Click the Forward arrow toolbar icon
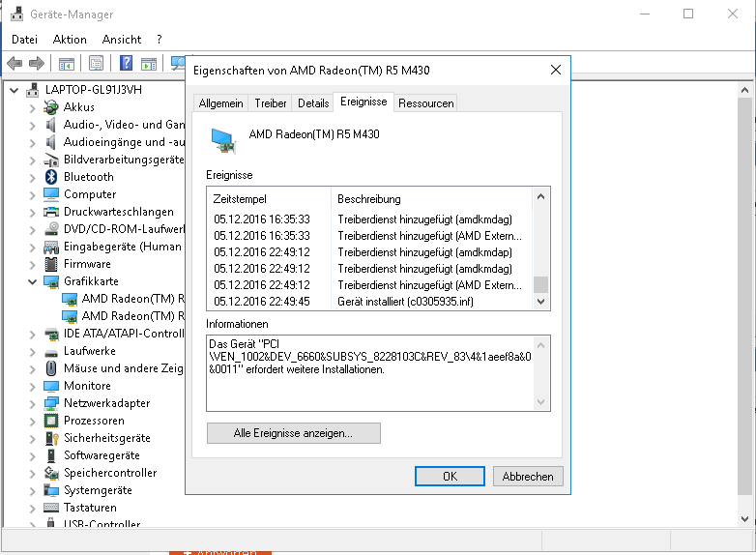This screenshot has width=756, height=555. (37, 63)
